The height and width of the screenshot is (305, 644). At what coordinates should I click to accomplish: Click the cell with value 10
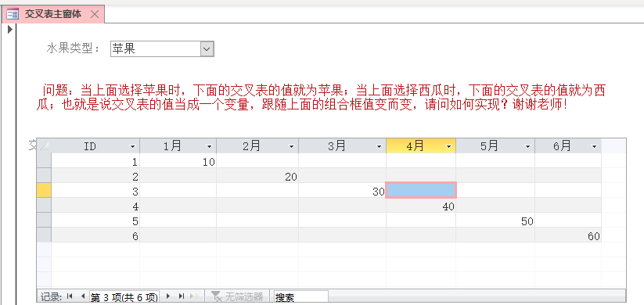[x=178, y=161]
